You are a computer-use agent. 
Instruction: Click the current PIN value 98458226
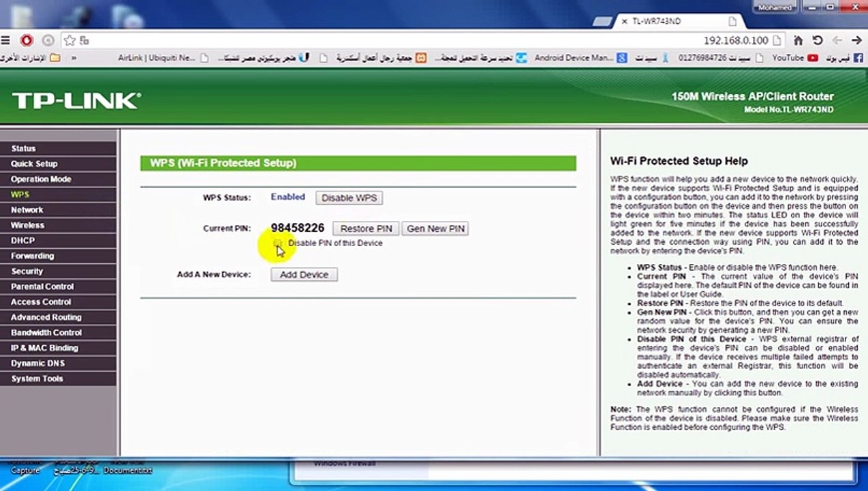click(297, 228)
